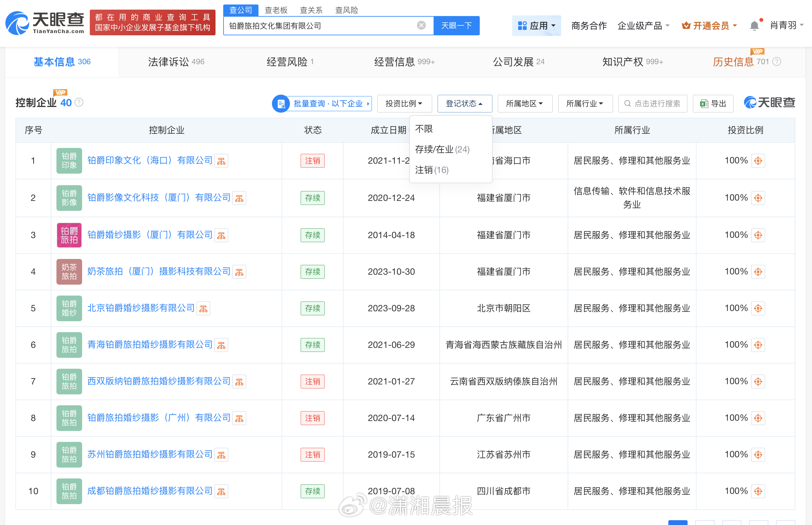Screen dimensions: 812x525
Task: Click help icon next to 控制企业 40
Action: pos(79,103)
